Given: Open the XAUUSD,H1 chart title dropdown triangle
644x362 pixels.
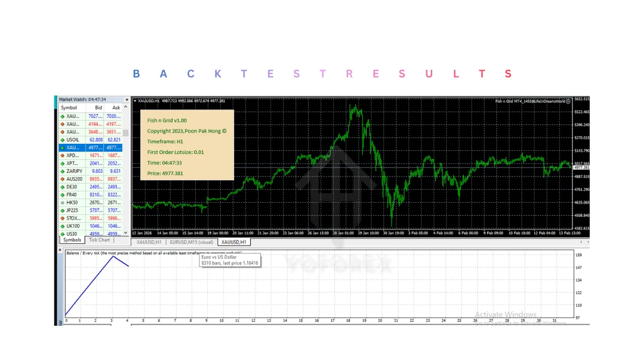Looking at the screenshot, I should (135, 101).
